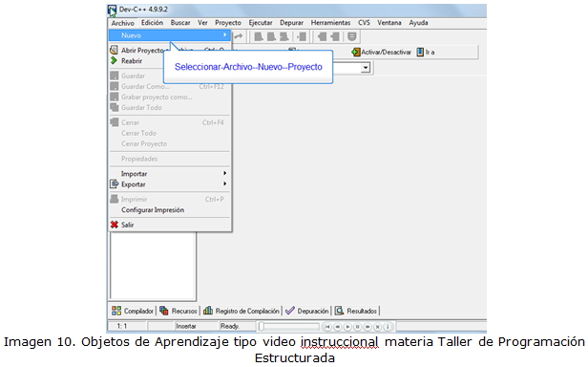Switch to the Recursos tab
588x367 pixels.
[x=178, y=311]
